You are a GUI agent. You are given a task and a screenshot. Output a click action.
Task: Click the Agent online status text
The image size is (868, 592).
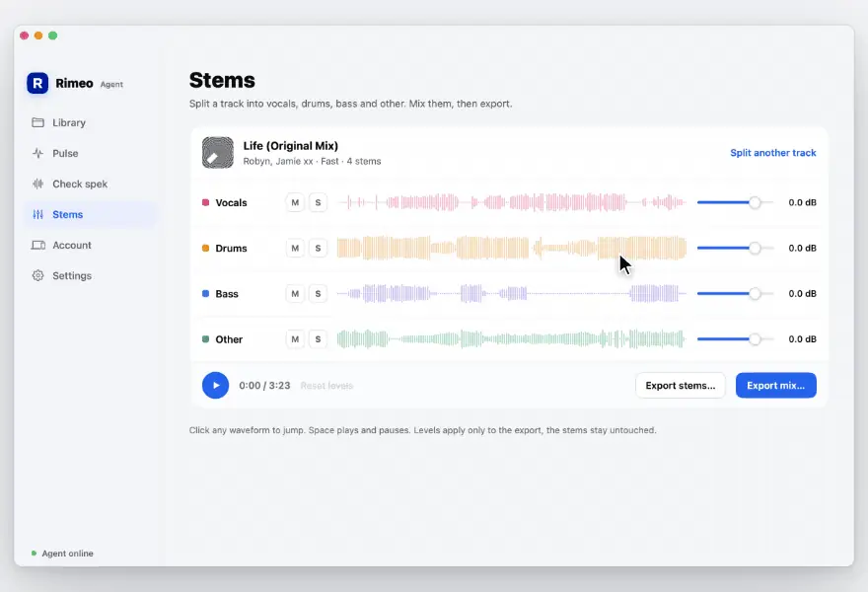tap(67, 554)
